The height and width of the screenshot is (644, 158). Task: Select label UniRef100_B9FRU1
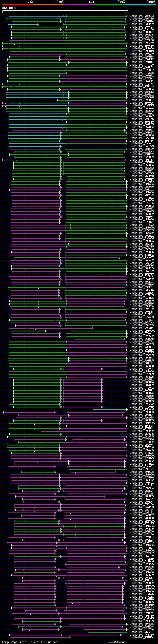tap(142, 95)
